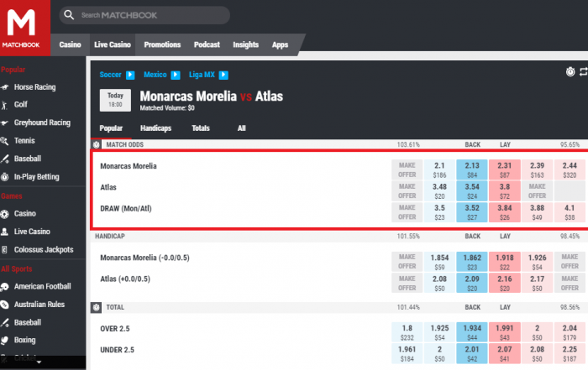Viewport: 588px width, 370px height.
Task: Select Under 2.5 lay odds 2.25
Action: (570, 353)
